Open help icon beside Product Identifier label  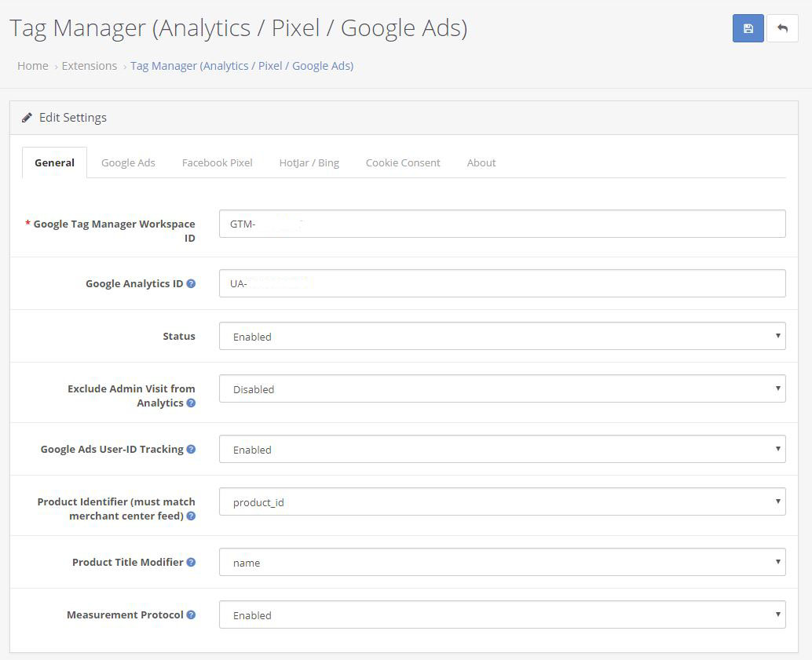[x=191, y=516]
